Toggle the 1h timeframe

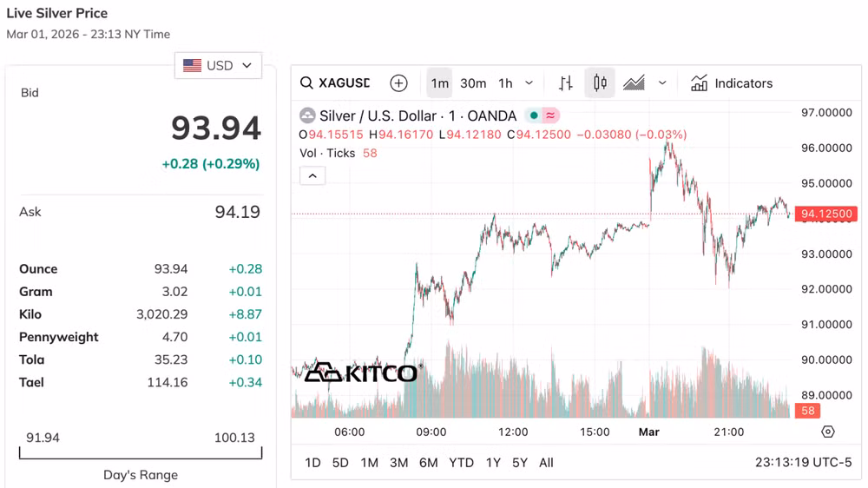point(505,83)
